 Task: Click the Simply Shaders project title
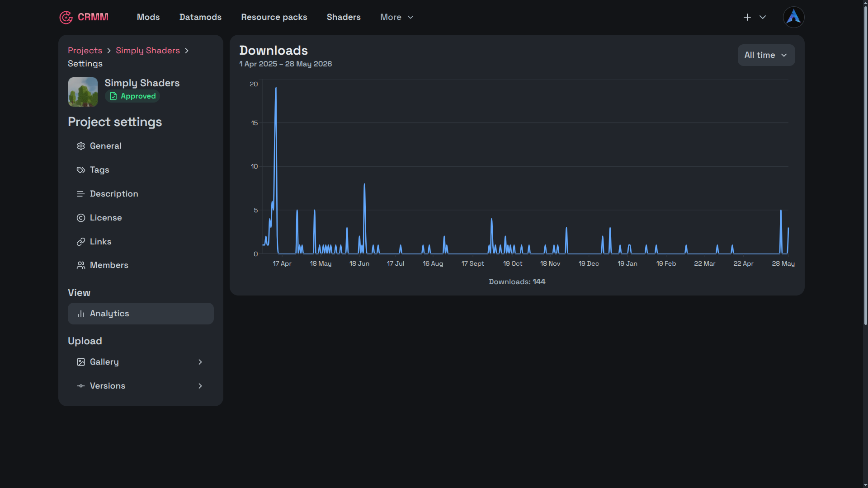[x=142, y=83]
